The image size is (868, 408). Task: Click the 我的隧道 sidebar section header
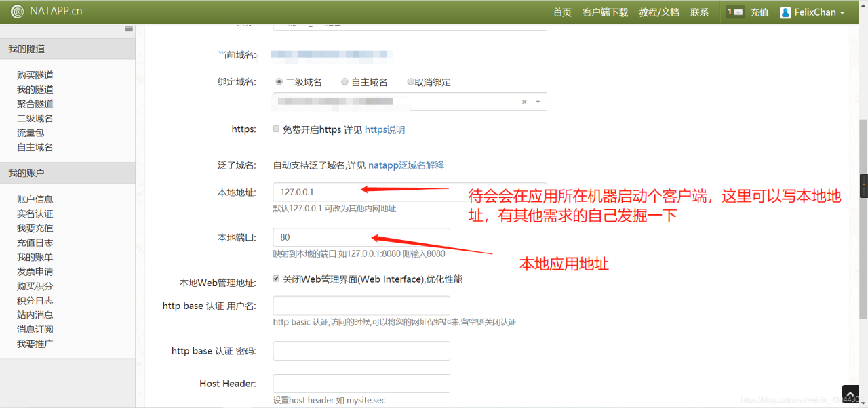[68, 49]
